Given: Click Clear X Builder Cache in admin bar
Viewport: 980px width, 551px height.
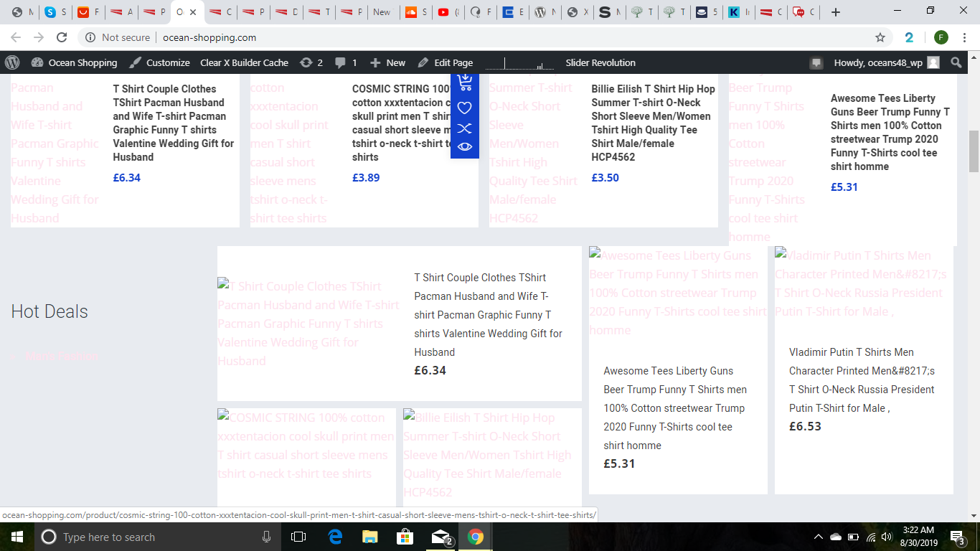Looking at the screenshot, I should click(244, 62).
